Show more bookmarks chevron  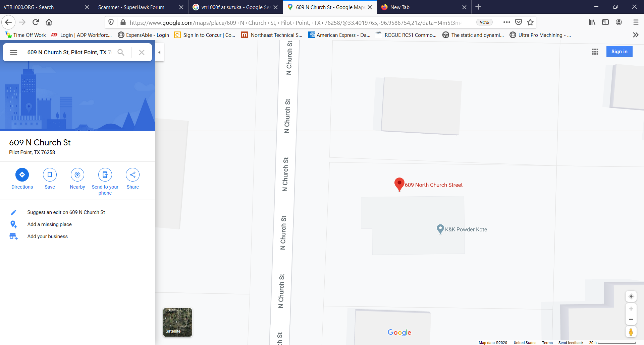point(636,35)
